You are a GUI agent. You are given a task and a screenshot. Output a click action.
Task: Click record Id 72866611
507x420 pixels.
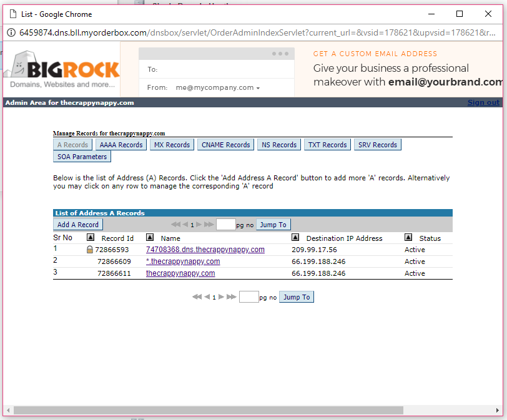tap(114, 273)
